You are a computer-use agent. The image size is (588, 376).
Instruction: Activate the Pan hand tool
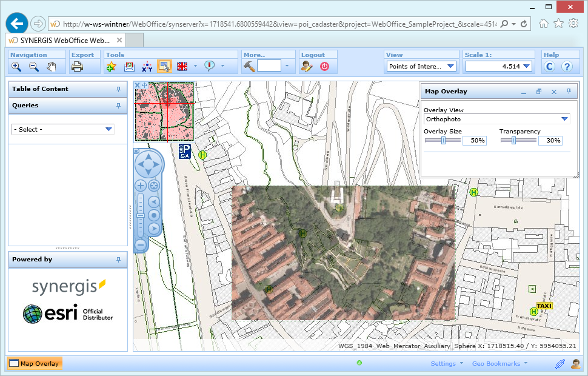point(52,65)
